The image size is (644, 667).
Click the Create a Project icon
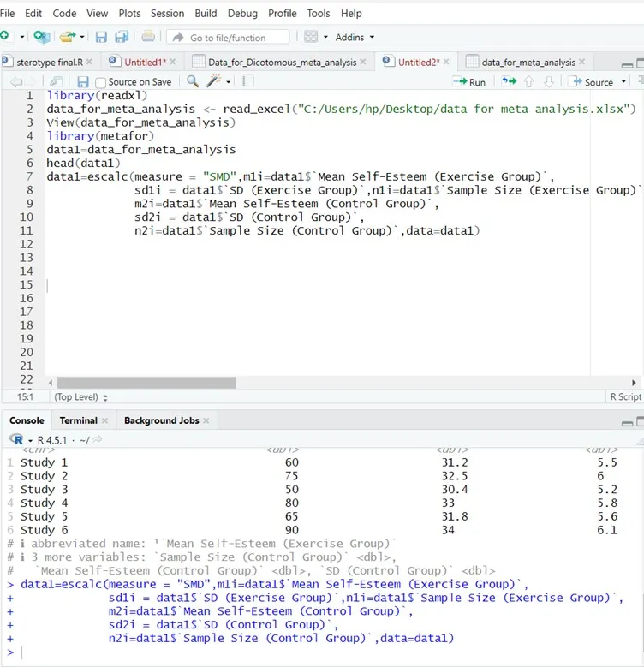[41, 37]
